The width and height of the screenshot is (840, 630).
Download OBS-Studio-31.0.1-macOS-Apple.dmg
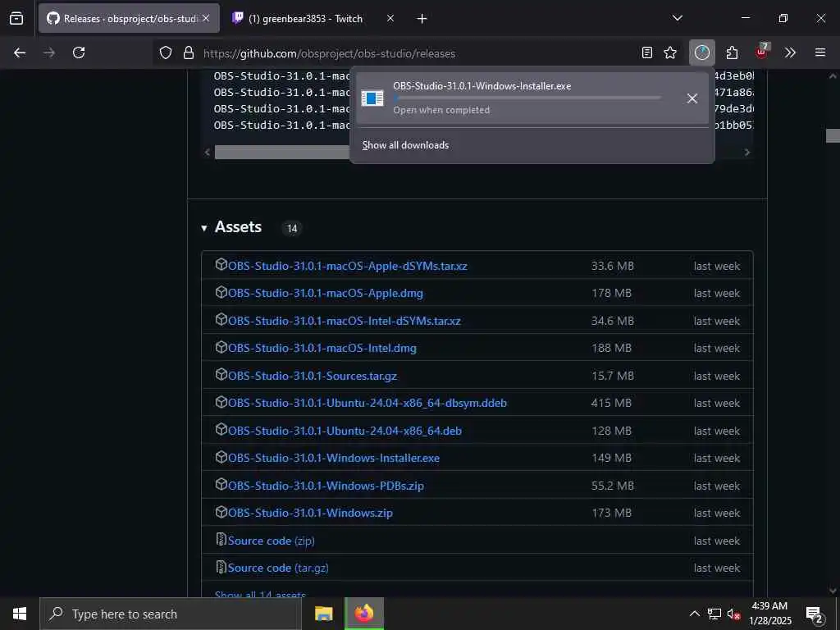pos(326,293)
